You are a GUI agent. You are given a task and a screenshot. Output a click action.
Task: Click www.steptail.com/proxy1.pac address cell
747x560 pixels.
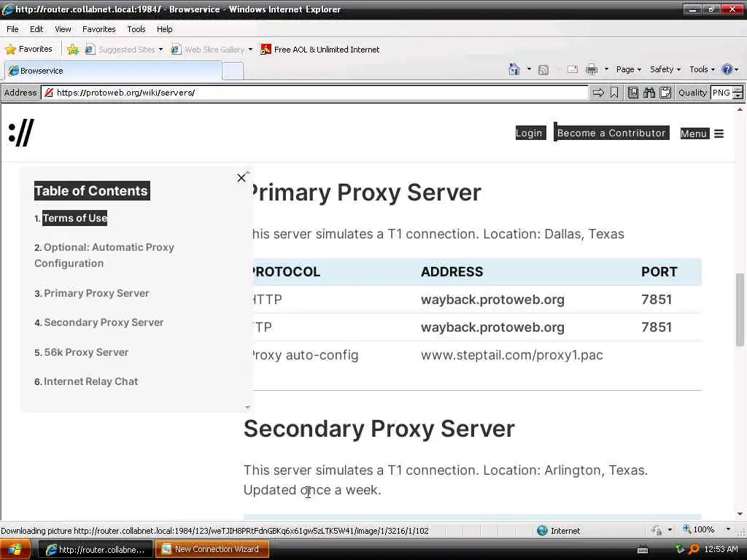coord(511,355)
